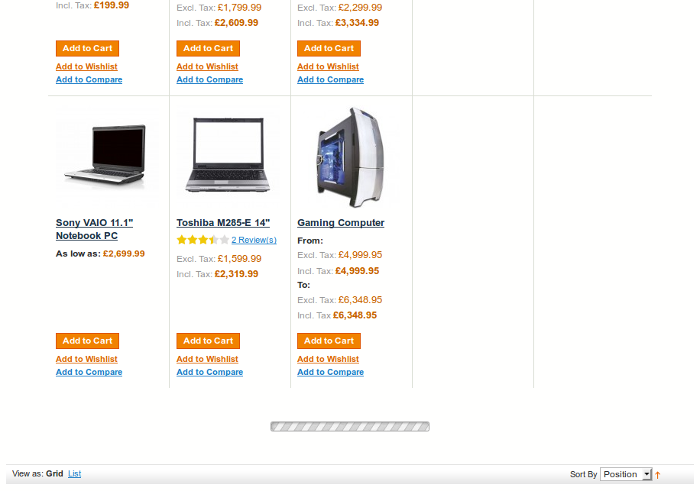The image size is (700, 491).
Task: Open Gaming Computer product image
Action: [350, 157]
